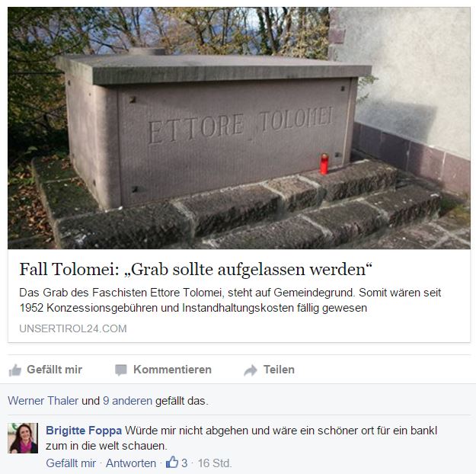
Task: Open the article description text preview
Action: tap(230, 300)
